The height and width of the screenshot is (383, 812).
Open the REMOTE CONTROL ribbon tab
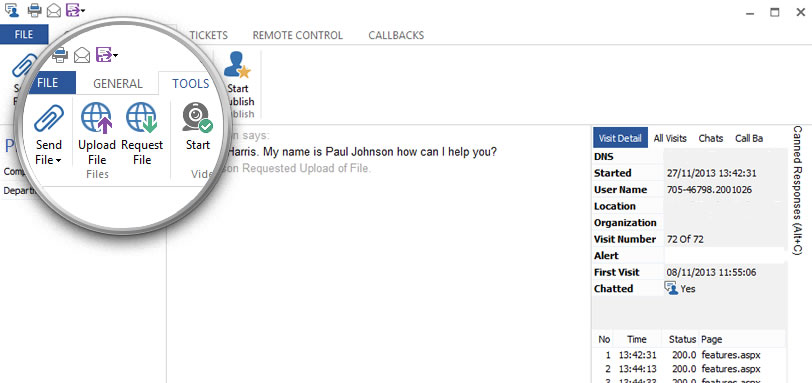(x=298, y=35)
